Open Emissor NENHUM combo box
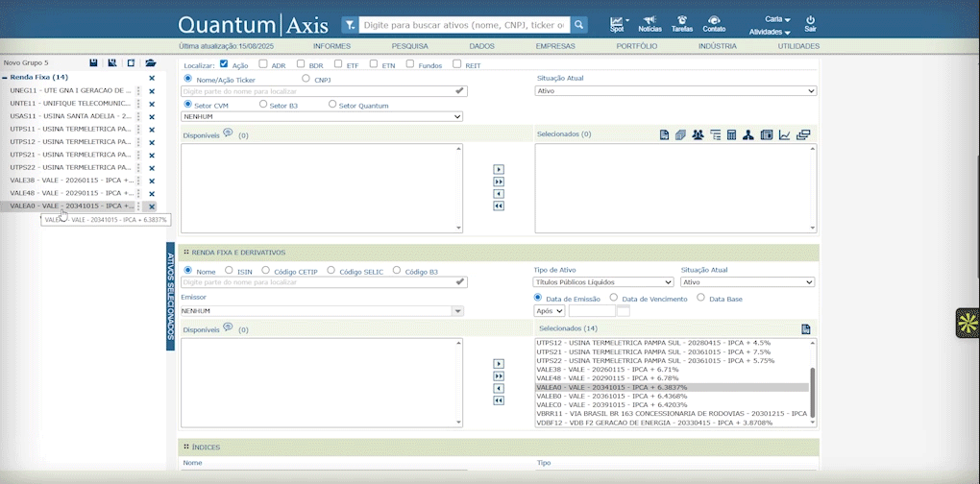This screenshot has height=484, width=980. point(323,311)
